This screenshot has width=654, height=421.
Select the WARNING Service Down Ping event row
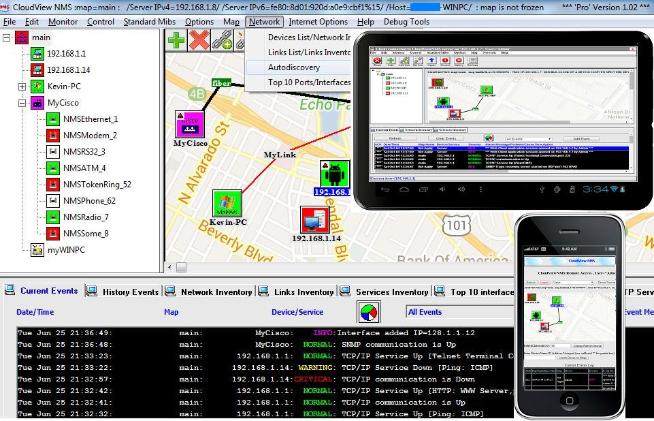pos(265,368)
